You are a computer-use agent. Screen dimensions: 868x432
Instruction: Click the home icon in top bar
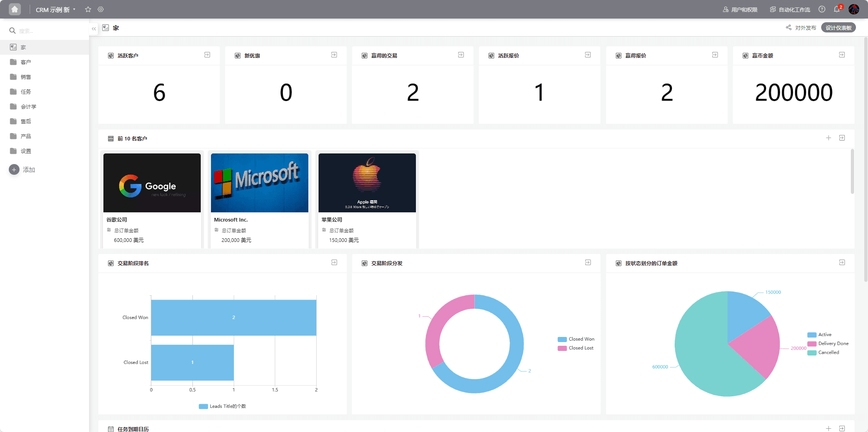(15, 9)
